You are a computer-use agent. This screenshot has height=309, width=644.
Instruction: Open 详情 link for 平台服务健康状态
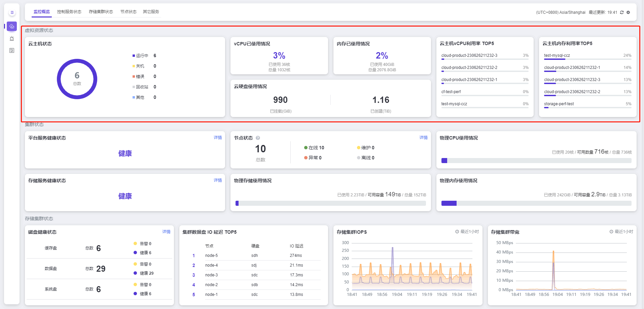pyautogui.click(x=218, y=138)
